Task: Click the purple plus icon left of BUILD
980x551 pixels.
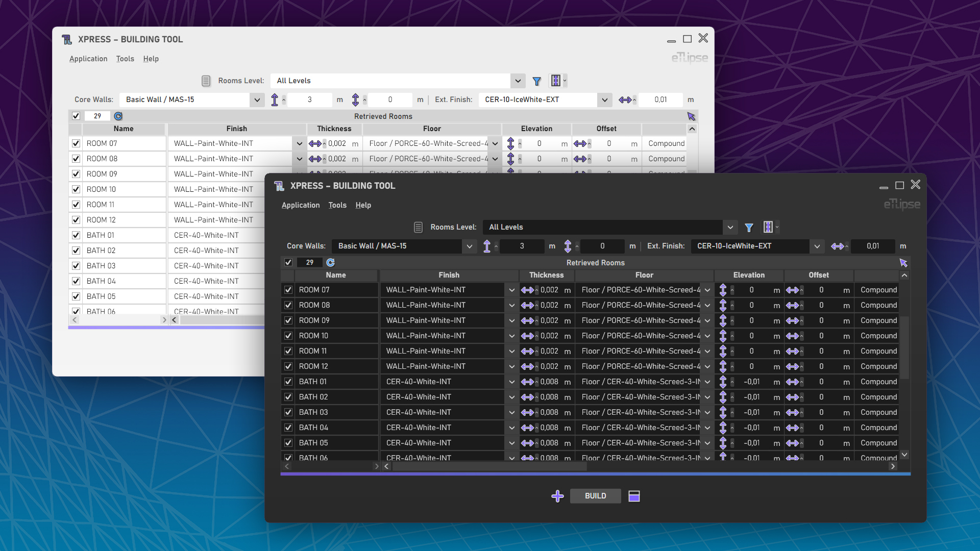Action: (x=557, y=496)
